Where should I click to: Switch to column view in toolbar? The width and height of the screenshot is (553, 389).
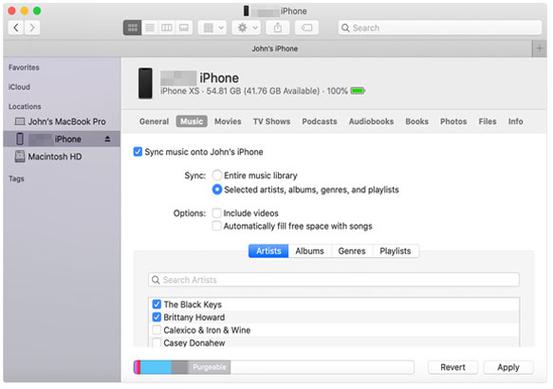tap(166, 28)
